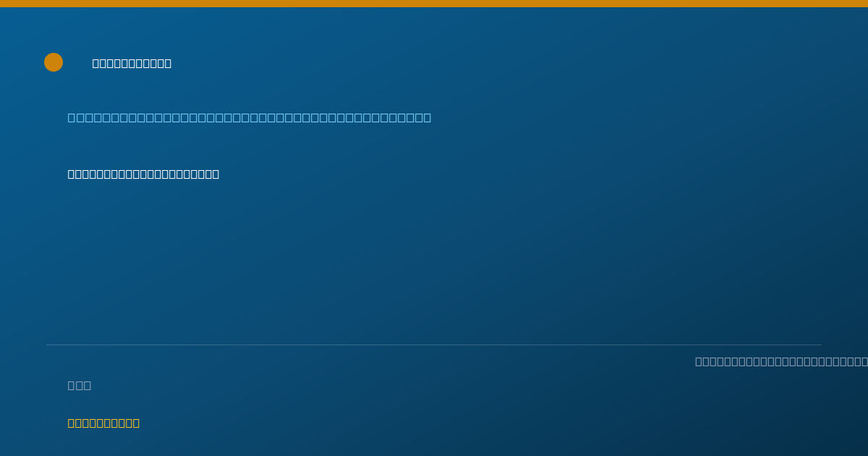Click the gray text at the bottom-right edge

point(781,361)
